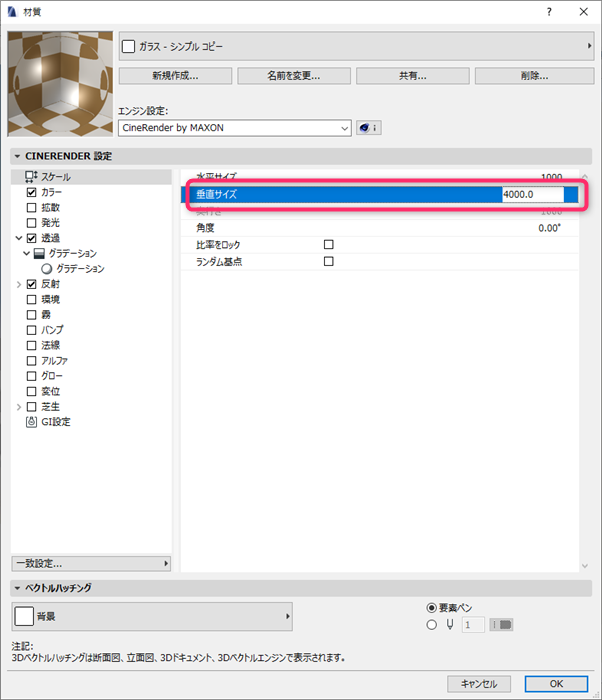
Task: Enable the 変位 channel checkbox
Action: (x=31, y=392)
